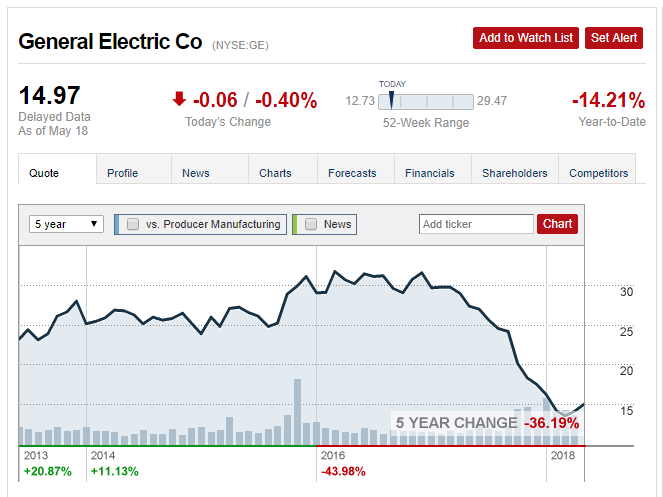Click the 2014 year marker on chart

(x=103, y=456)
